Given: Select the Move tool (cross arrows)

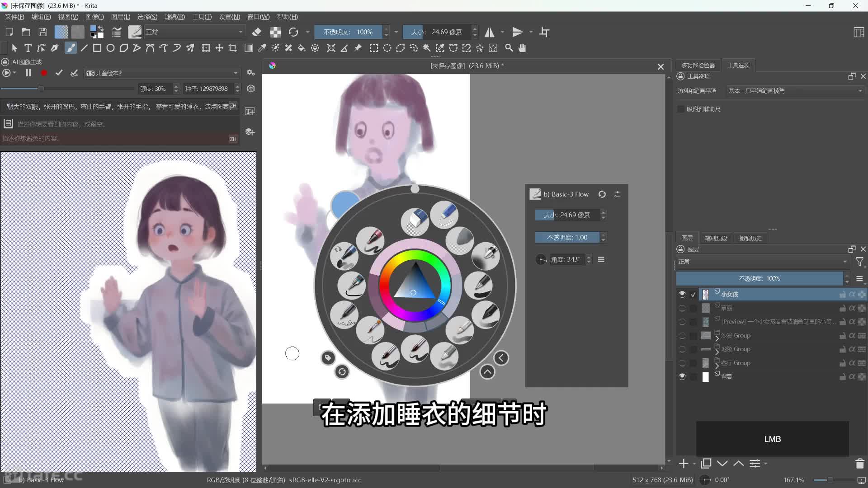Looking at the screenshot, I should [x=219, y=48].
